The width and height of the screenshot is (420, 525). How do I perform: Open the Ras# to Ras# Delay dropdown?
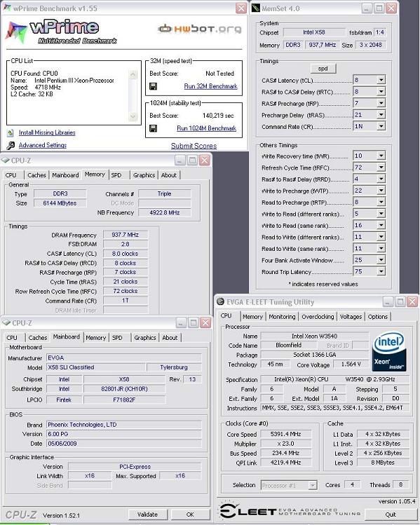pyautogui.click(x=381, y=179)
